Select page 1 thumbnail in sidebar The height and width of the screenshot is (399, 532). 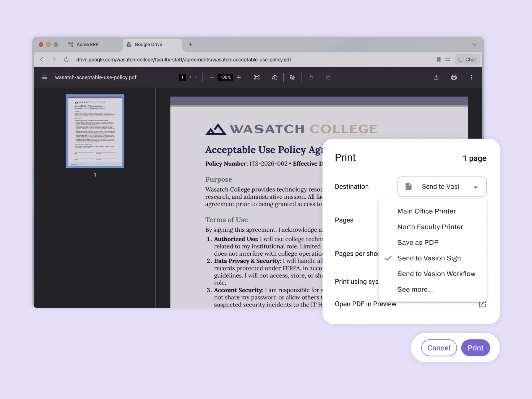tap(95, 131)
